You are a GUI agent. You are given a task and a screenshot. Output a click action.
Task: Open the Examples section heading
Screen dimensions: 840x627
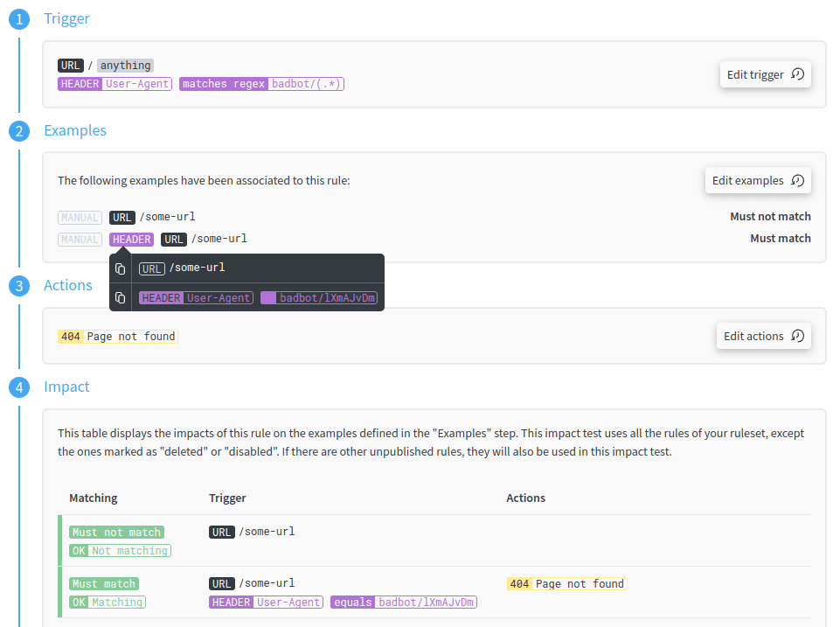point(75,130)
